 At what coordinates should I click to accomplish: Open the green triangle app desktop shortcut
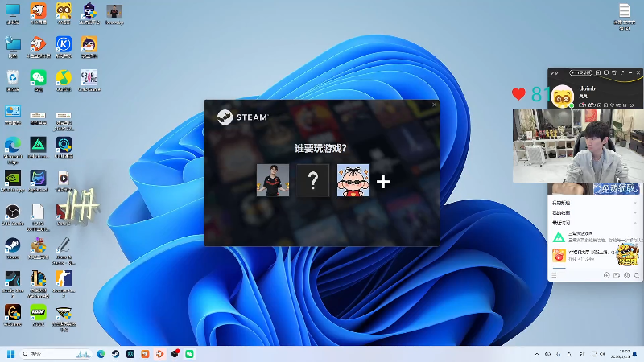click(38, 148)
